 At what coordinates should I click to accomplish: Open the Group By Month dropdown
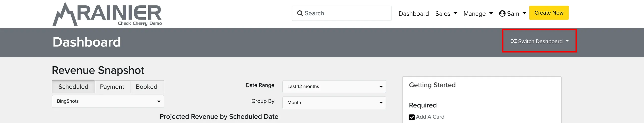334,103
